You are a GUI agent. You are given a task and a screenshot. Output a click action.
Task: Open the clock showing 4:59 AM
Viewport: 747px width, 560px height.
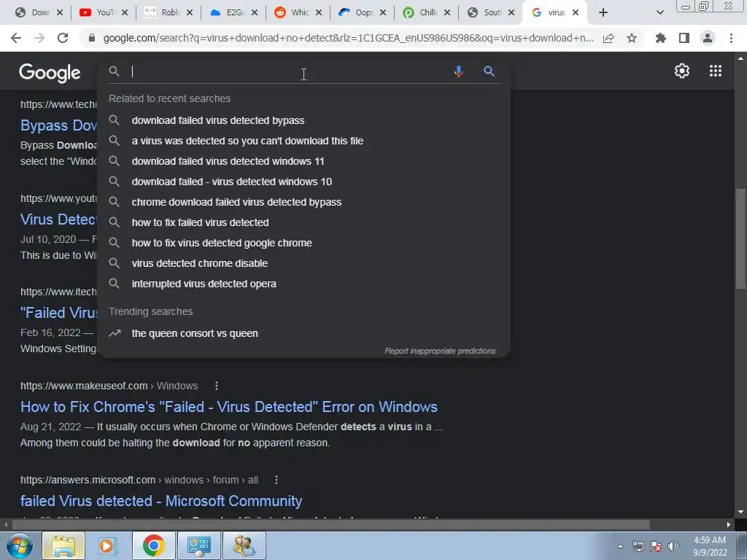point(710,546)
